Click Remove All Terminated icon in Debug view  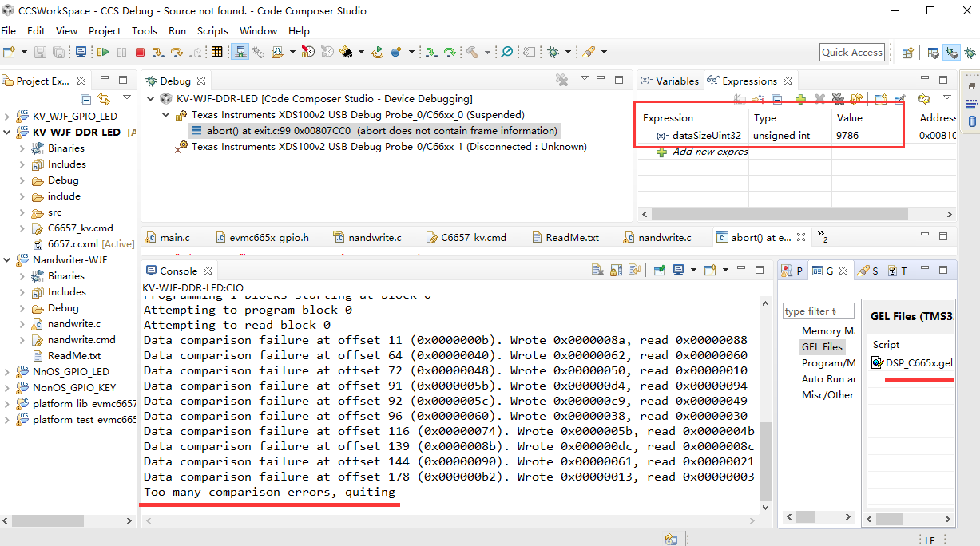pyautogui.click(x=561, y=80)
